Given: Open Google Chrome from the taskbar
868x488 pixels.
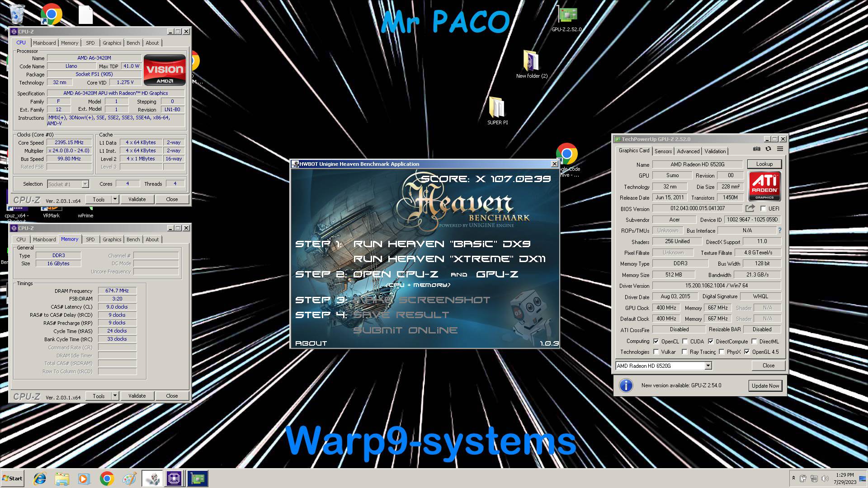Looking at the screenshot, I should pyautogui.click(x=107, y=479).
